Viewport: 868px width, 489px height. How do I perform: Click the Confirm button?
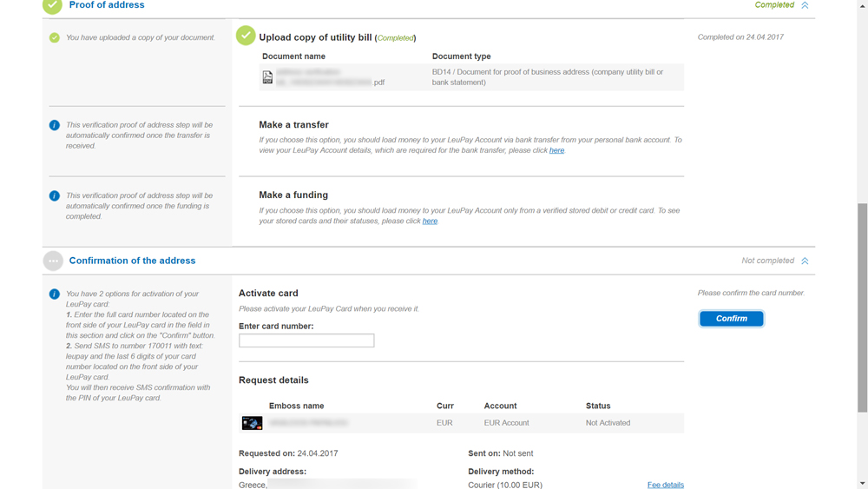(731, 319)
